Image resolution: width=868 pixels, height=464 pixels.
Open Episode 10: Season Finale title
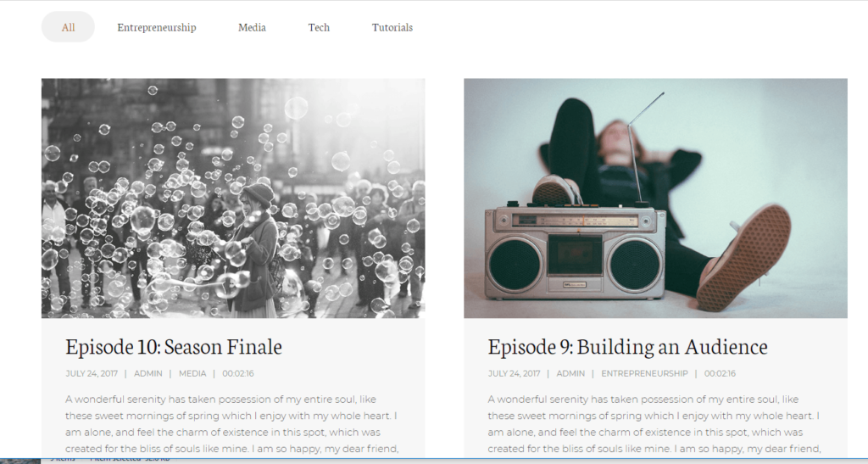174,347
